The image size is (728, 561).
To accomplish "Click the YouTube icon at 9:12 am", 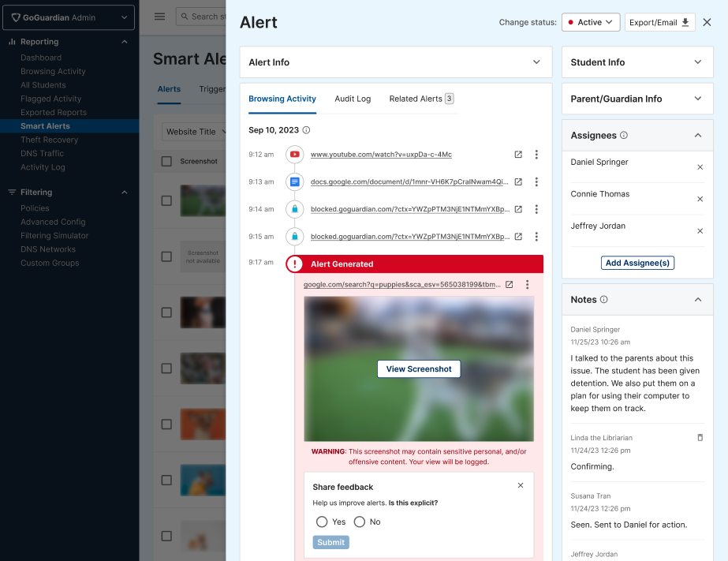I will point(294,154).
